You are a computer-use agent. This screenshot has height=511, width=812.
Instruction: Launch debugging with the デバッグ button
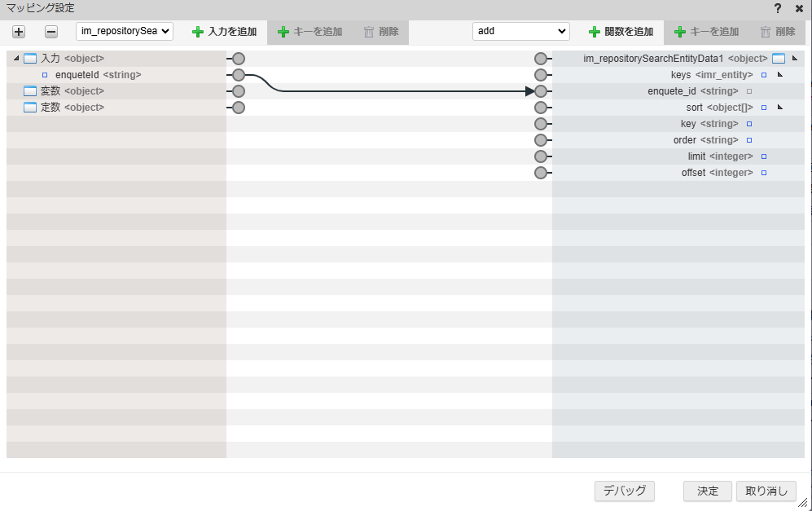point(624,491)
